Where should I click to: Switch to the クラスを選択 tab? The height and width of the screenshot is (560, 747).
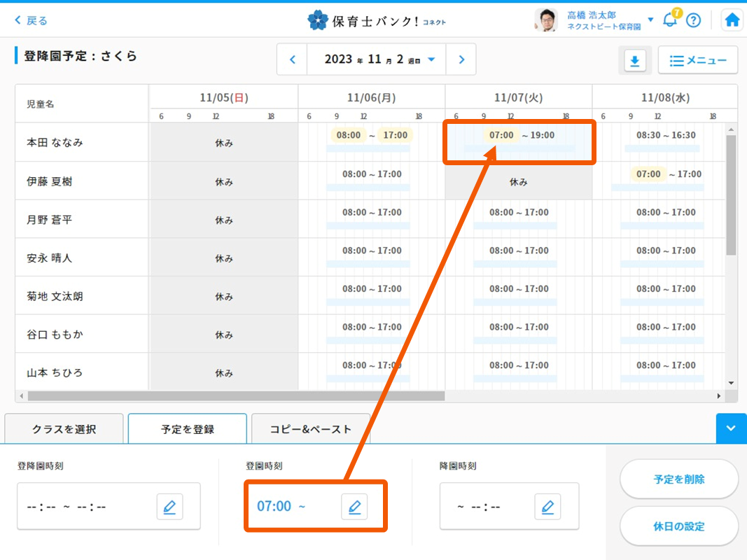click(x=64, y=429)
